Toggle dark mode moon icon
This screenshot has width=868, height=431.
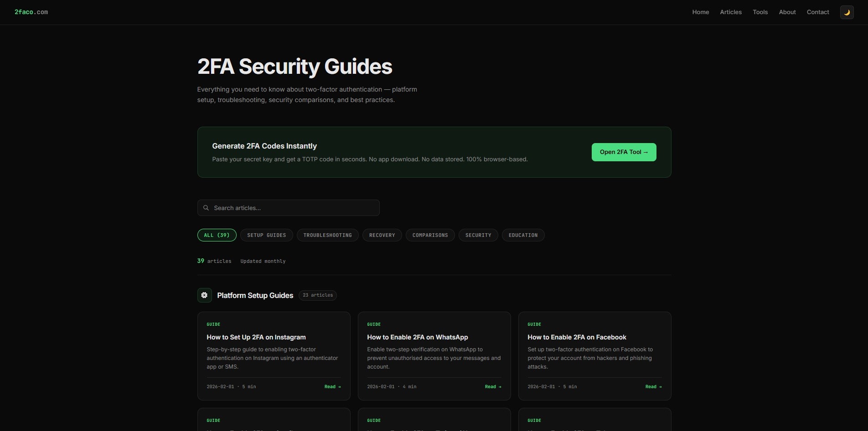click(847, 12)
